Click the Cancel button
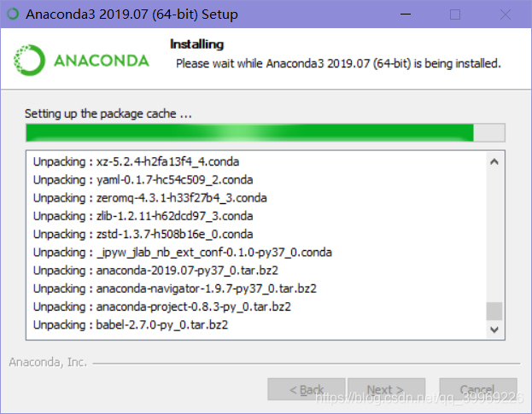532x414 pixels. pyautogui.click(x=478, y=389)
